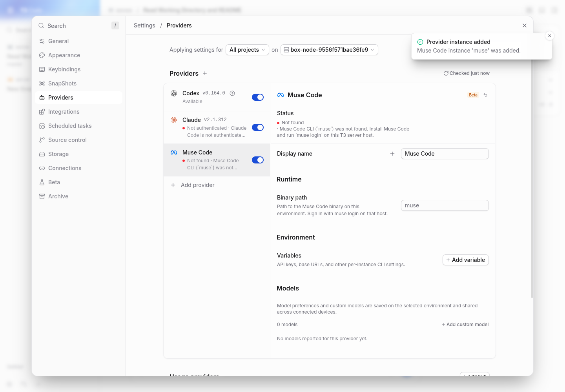Click the green check icon in the notification
This screenshot has width=565, height=392.
point(420,42)
